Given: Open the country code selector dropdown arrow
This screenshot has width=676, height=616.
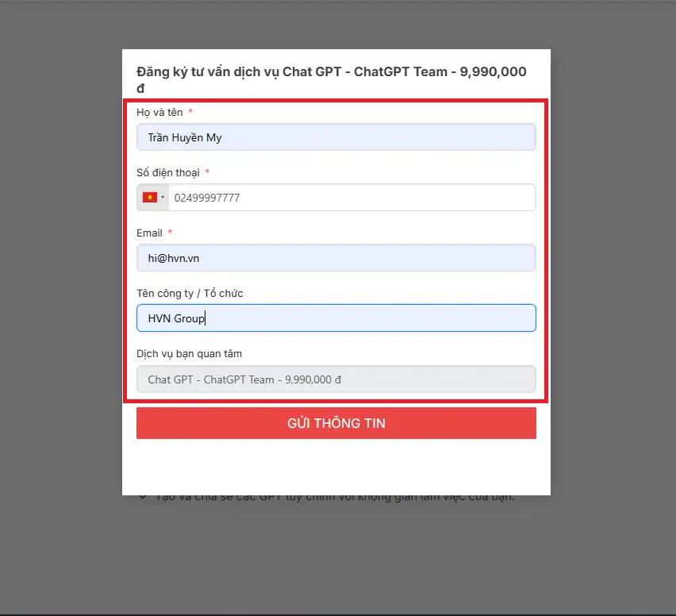Looking at the screenshot, I should coord(162,198).
